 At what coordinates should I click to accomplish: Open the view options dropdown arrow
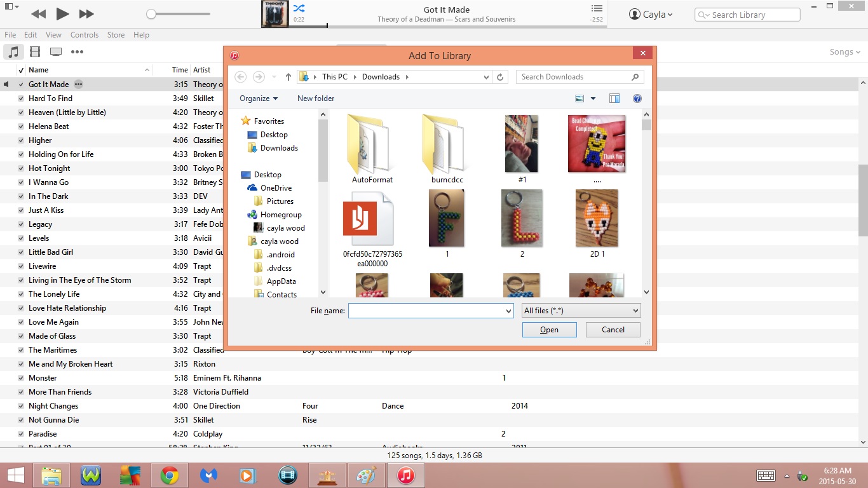[593, 98]
